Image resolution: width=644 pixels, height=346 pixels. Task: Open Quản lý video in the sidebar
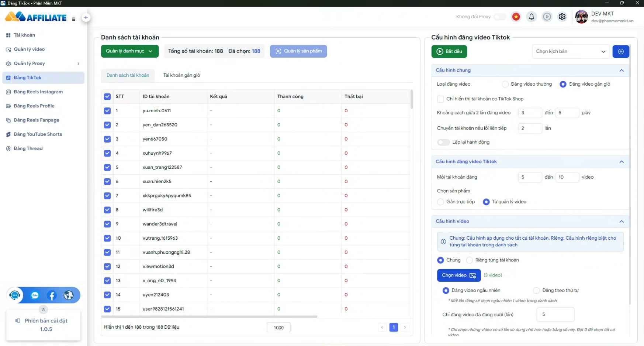tap(29, 49)
